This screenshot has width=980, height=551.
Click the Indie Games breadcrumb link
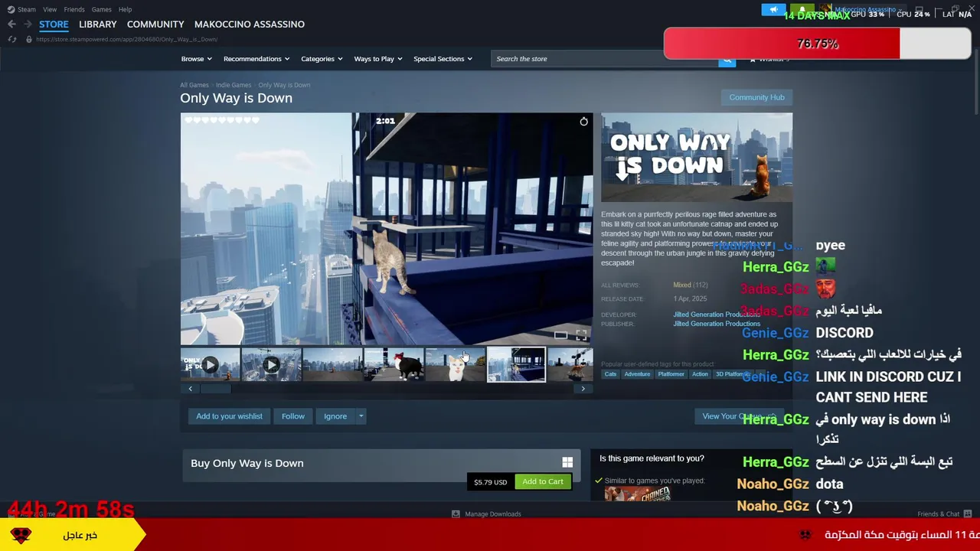coord(234,85)
